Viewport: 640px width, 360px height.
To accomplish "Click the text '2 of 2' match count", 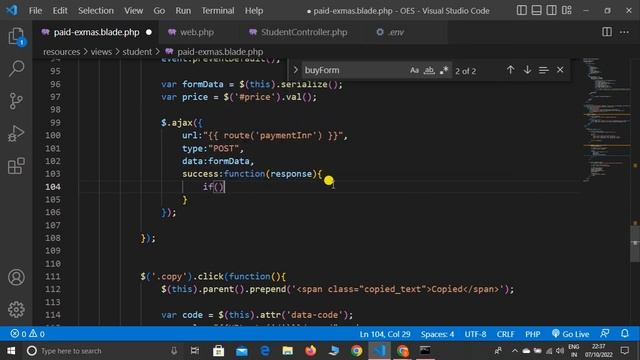I will [x=465, y=71].
